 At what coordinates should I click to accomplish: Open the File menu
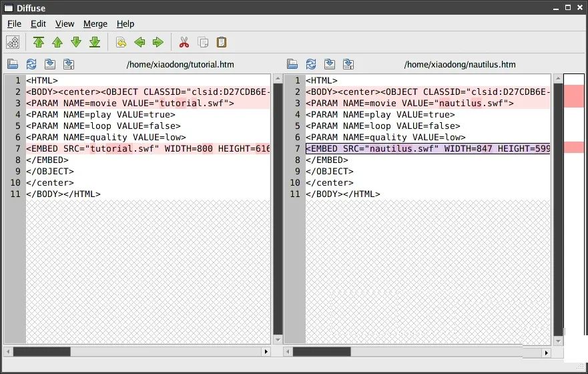tap(14, 23)
